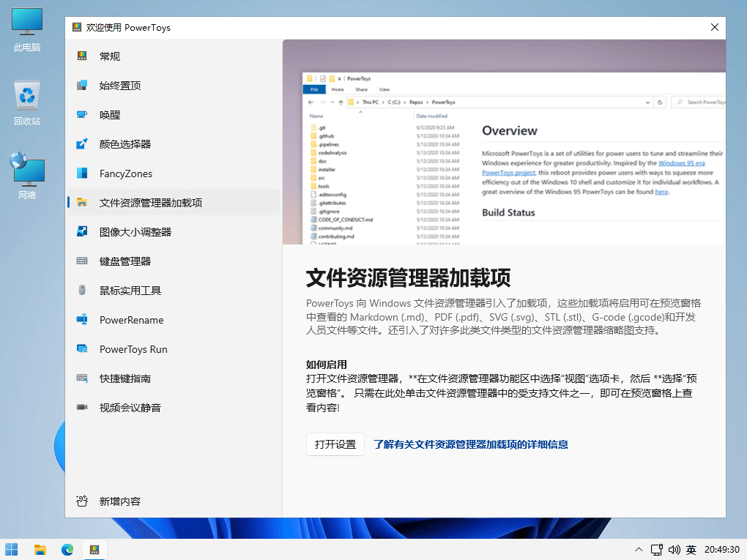Click the 文件资源管理器加载项 sidebar label
The image size is (747, 560).
click(x=151, y=203)
